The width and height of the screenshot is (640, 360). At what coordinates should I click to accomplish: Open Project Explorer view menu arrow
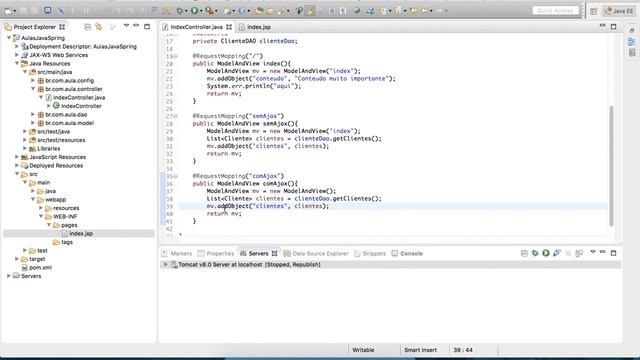[x=126, y=26]
